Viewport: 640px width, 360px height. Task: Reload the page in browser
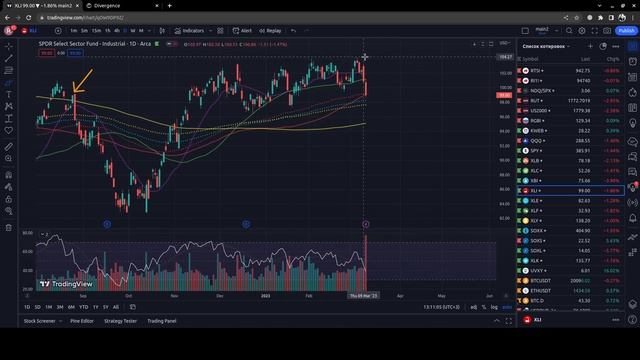[28, 18]
